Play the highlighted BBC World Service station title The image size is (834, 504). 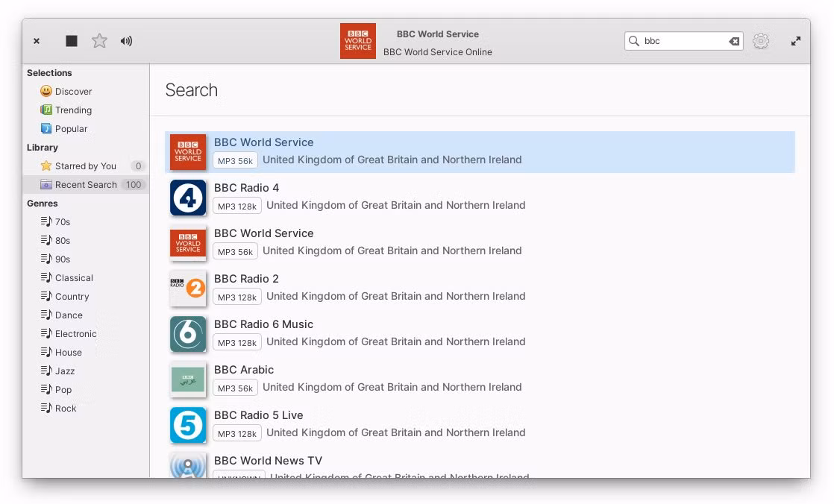[264, 142]
